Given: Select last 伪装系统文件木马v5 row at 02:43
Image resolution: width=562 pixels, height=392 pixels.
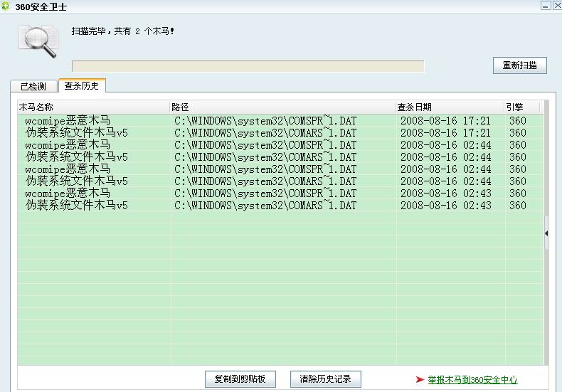Looking at the screenshot, I should point(280,206).
